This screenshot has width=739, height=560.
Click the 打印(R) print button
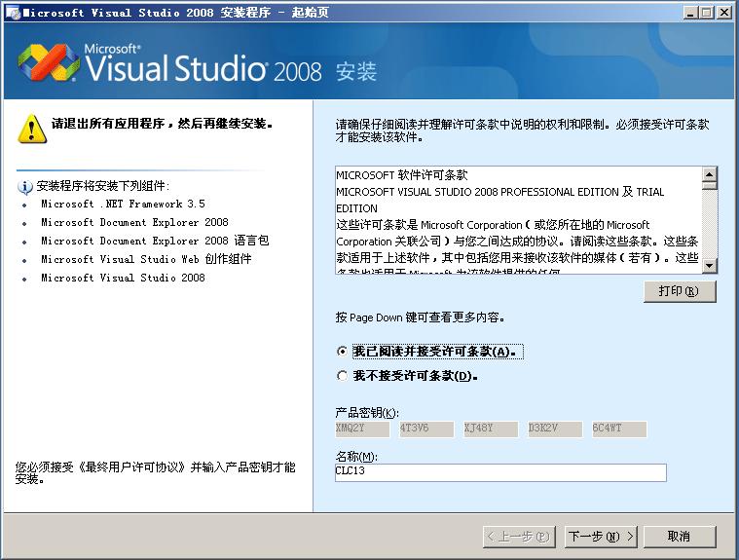point(680,291)
